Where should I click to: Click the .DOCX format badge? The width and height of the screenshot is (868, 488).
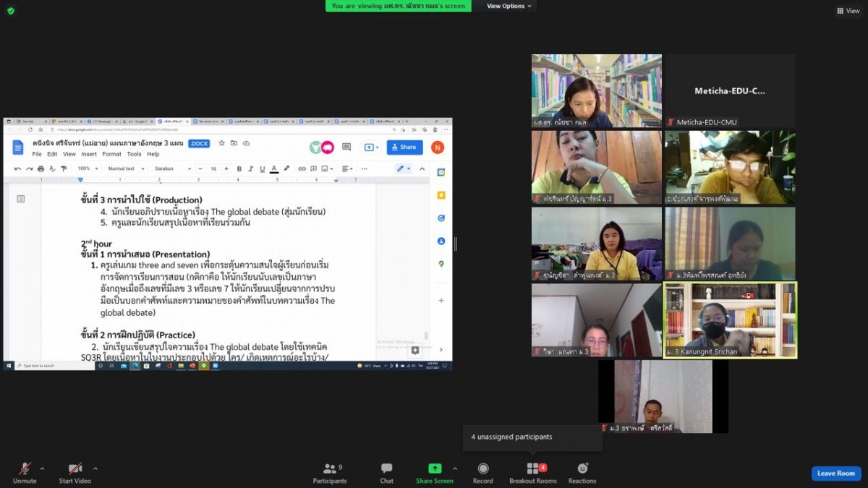(199, 143)
